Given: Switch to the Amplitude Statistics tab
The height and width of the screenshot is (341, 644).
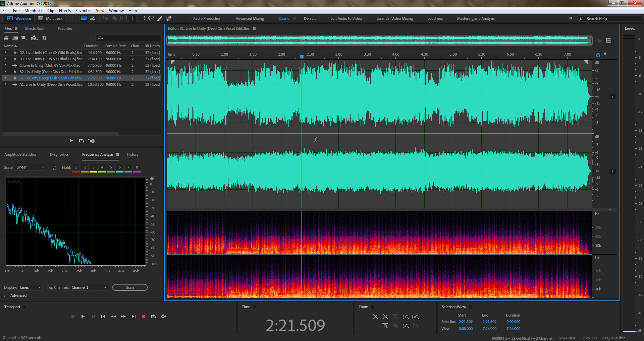Looking at the screenshot, I should pyautogui.click(x=20, y=154).
